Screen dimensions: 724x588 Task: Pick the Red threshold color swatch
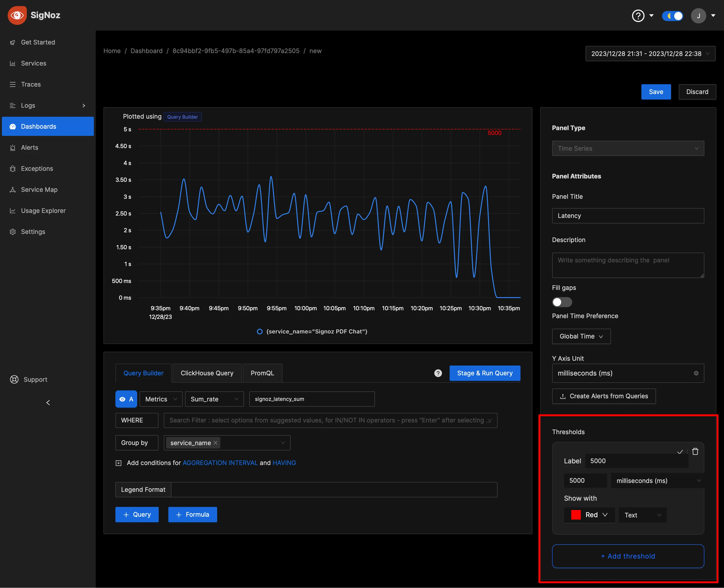576,515
